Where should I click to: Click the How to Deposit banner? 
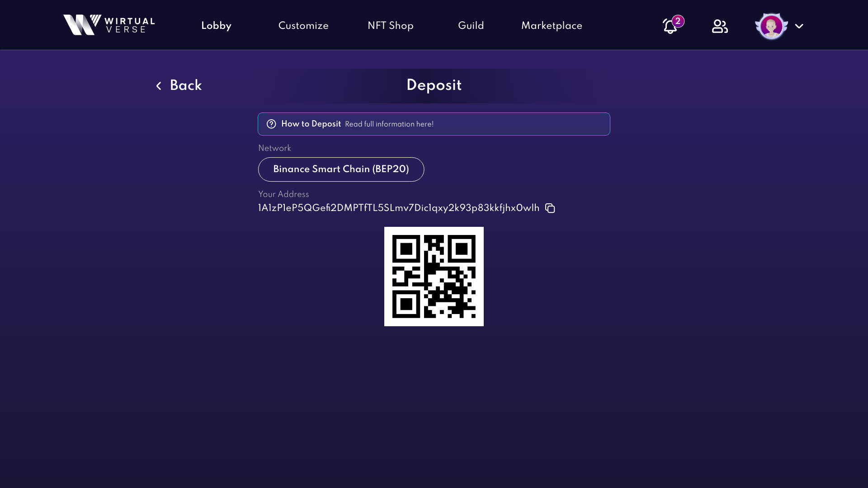point(434,124)
